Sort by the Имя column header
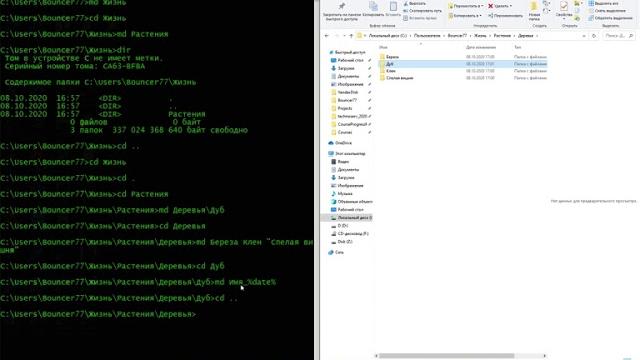Viewport: 640px width, 360px height. (x=383, y=47)
